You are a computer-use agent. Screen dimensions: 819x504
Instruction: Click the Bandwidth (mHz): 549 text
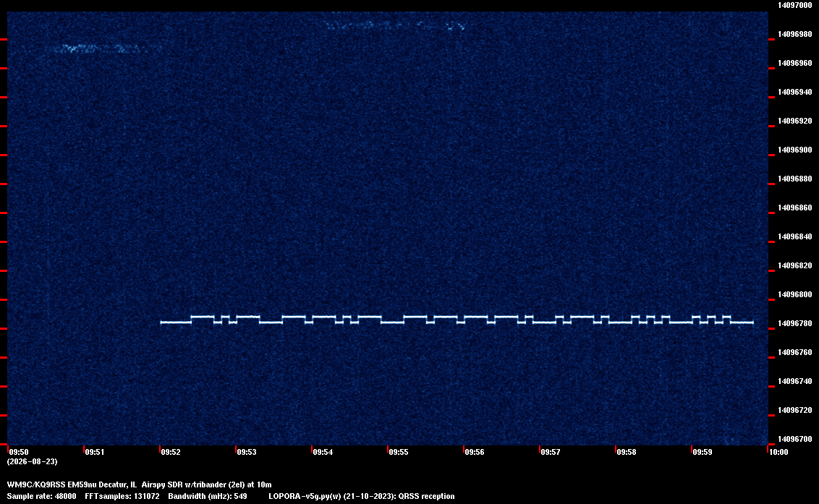[x=208, y=496]
